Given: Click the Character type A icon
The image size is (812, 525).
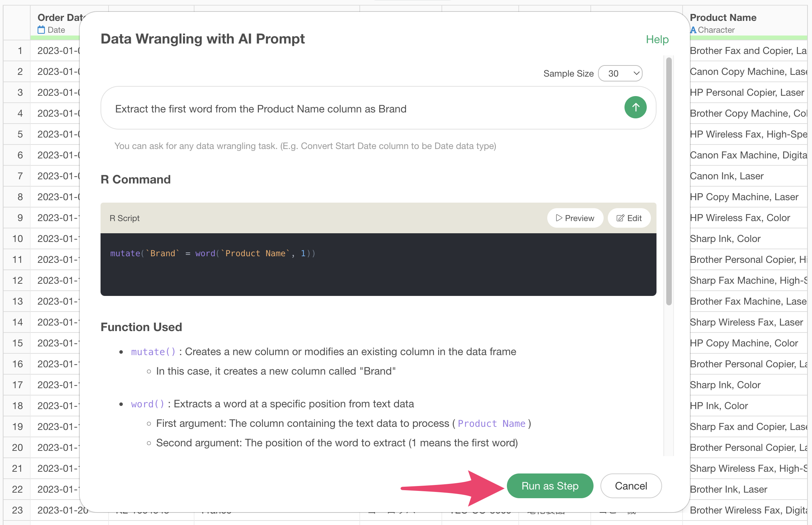Looking at the screenshot, I should coord(693,30).
